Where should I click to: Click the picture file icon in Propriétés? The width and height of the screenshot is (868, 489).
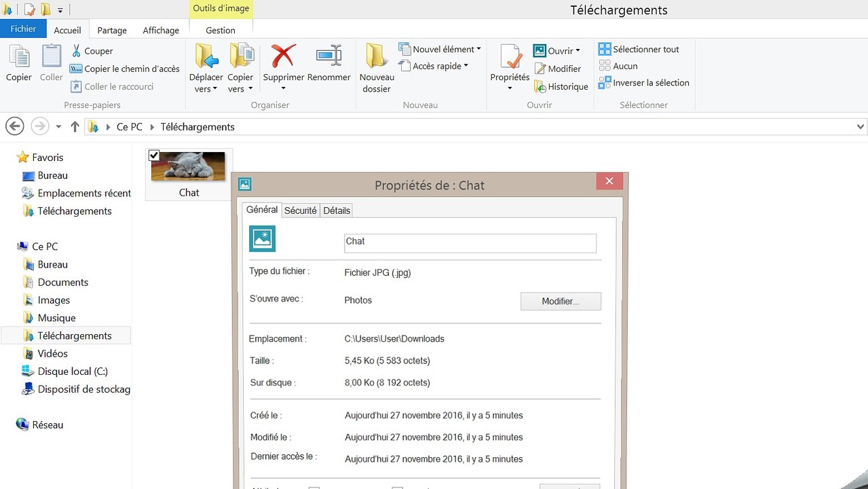[x=262, y=238]
